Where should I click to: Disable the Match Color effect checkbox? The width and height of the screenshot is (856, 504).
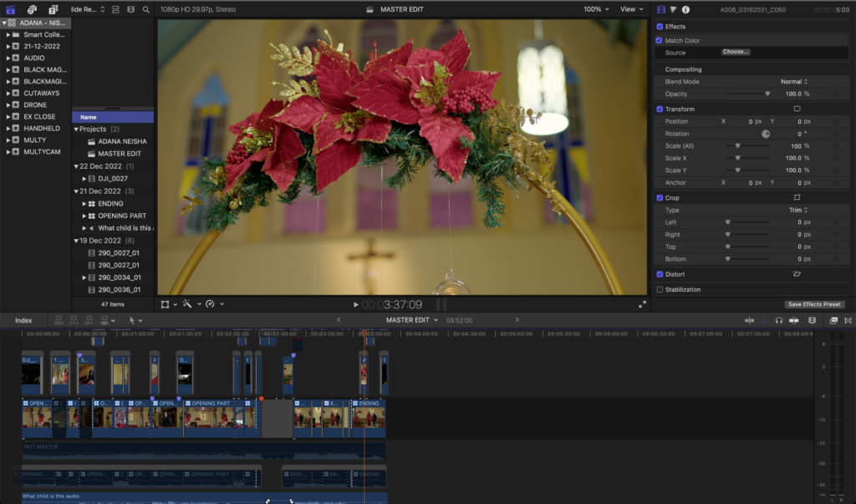tap(660, 40)
